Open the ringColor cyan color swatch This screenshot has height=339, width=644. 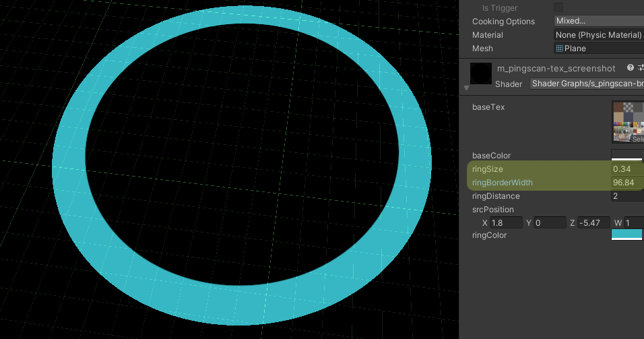coord(626,235)
